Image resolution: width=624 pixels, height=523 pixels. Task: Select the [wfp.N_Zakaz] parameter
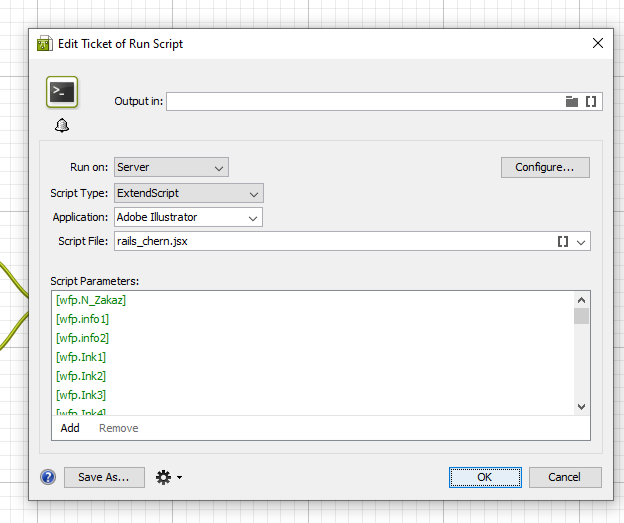91,300
